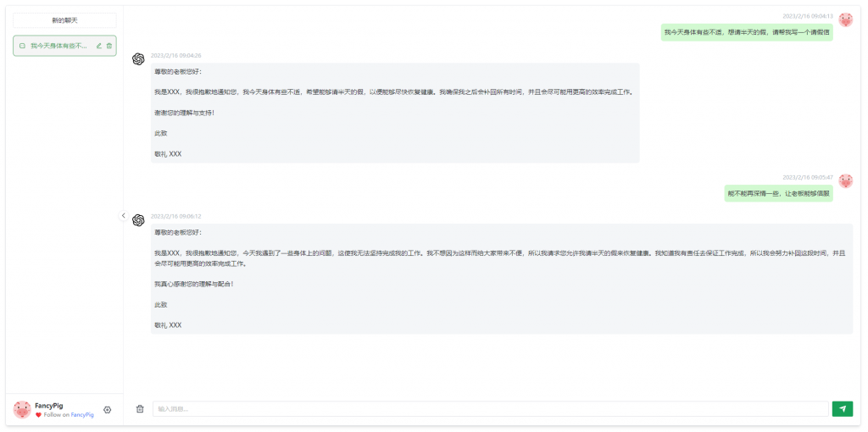Clear conversation with trash icon beside input

coord(140,409)
